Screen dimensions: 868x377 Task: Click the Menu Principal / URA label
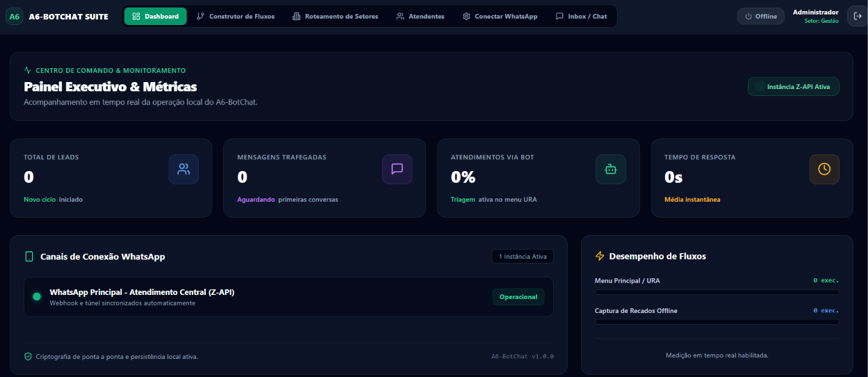[628, 280]
